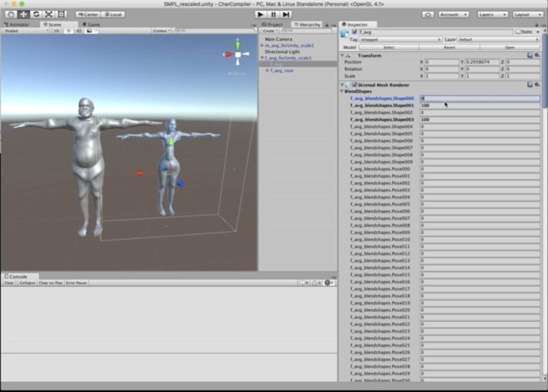The height and width of the screenshot is (392, 548).
Task: Click the Position Y value field
Action: (482, 62)
